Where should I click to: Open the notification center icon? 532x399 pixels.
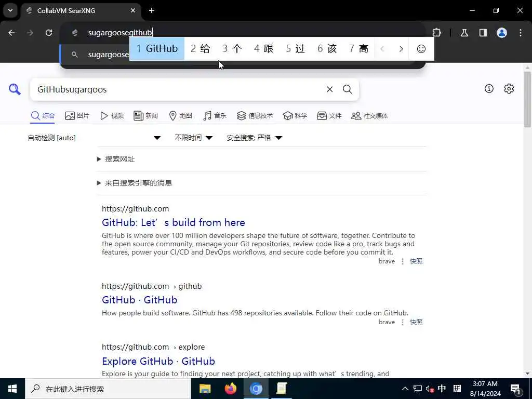coord(515,389)
